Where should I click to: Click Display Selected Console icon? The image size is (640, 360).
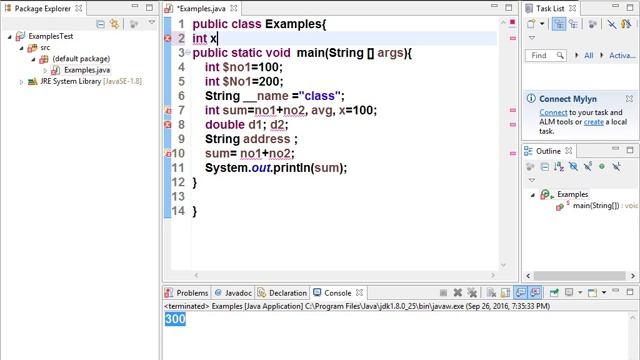coord(569,293)
